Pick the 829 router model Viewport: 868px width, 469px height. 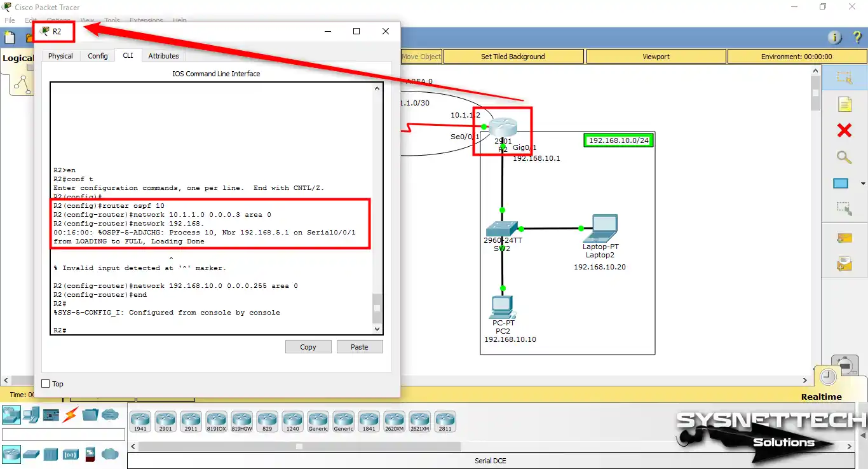[x=267, y=422]
